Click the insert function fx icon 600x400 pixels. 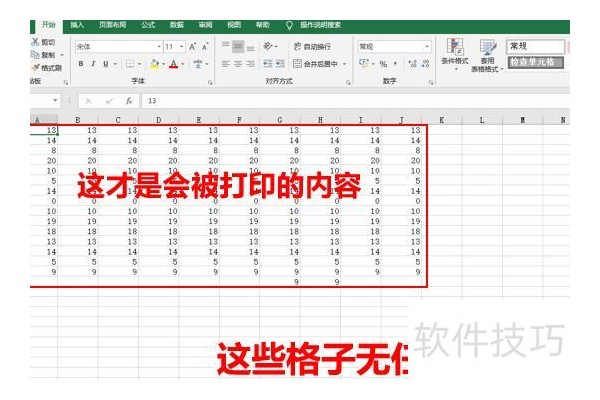point(129,101)
